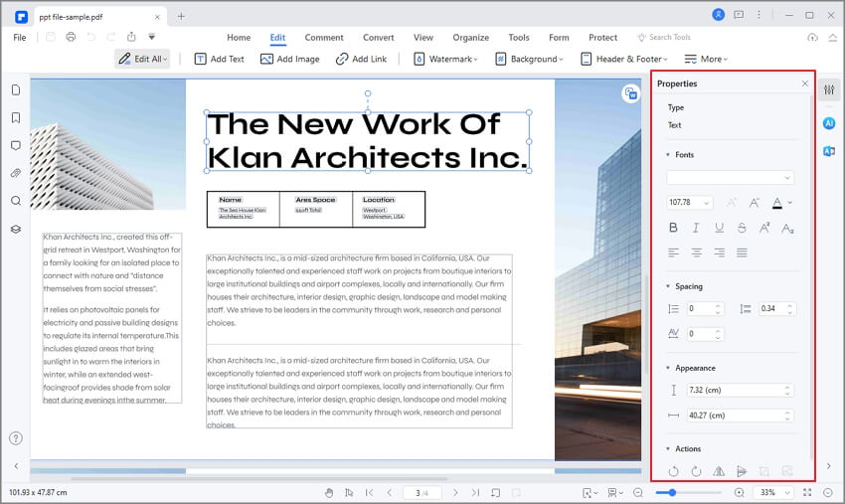This screenshot has height=504, width=845.
Task: Click the height 7.32 (cm) field
Action: click(x=740, y=390)
